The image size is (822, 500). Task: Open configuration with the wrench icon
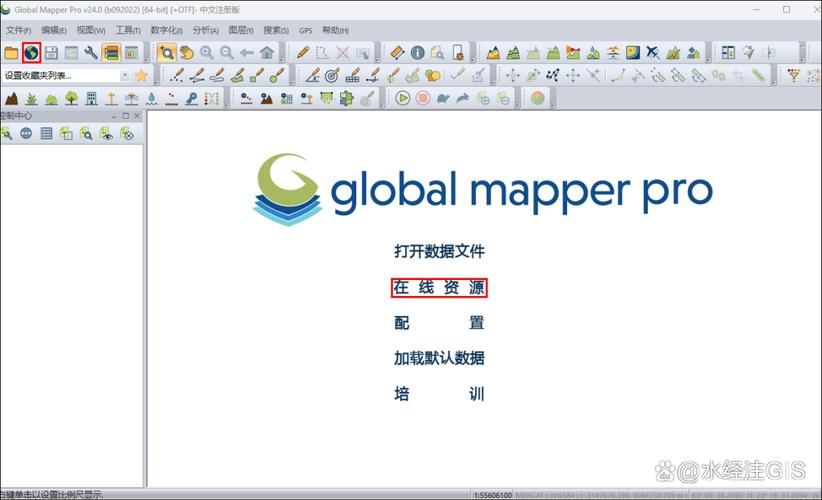[91, 52]
